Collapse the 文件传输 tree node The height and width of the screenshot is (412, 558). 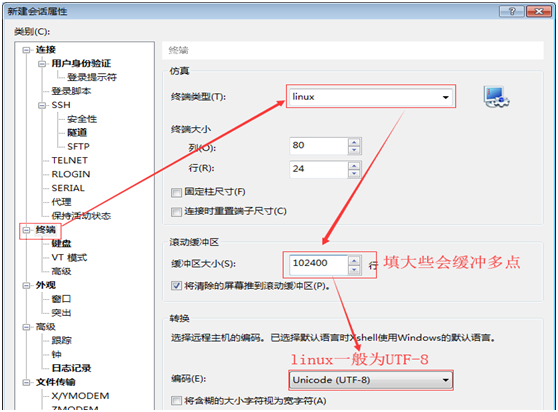tap(26, 382)
